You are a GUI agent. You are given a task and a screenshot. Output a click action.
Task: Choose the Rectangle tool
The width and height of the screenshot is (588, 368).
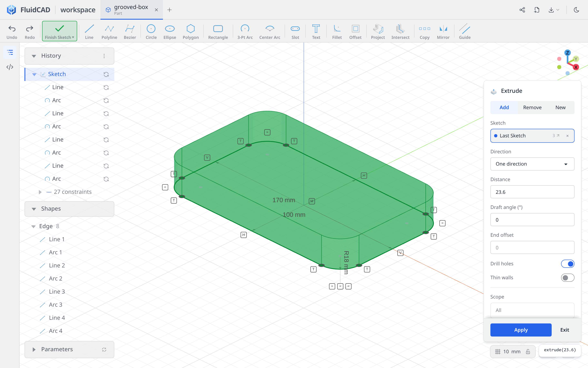(x=218, y=31)
